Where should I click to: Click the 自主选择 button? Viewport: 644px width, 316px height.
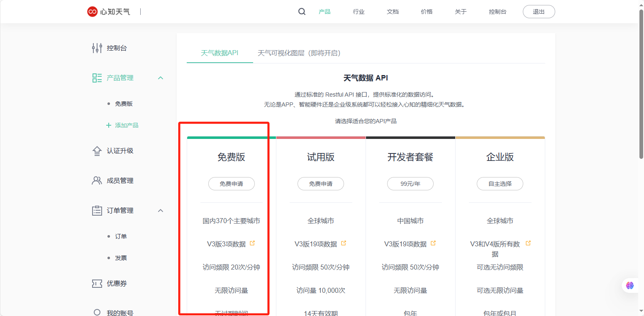(500, 184)
